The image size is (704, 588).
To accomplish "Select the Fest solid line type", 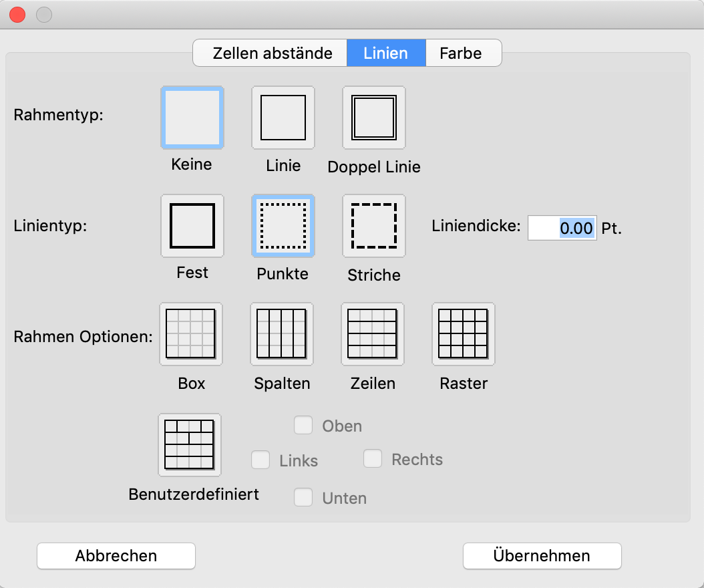I will coord(192,226).
